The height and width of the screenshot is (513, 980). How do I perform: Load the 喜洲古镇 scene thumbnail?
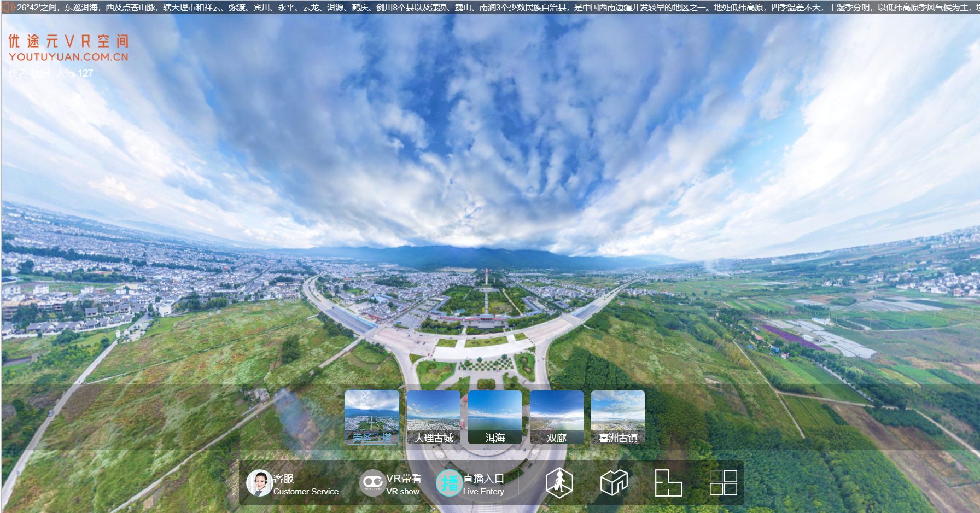(618, 417)
